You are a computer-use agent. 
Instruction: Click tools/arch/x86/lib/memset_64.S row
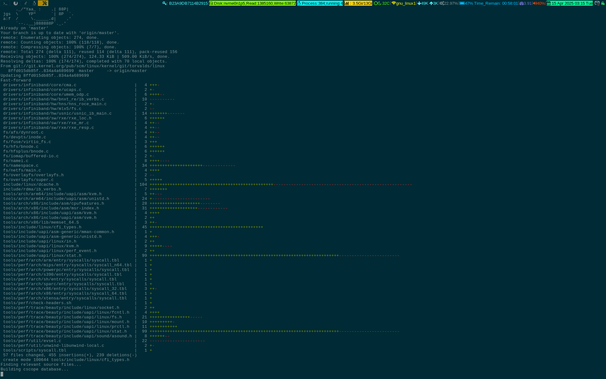pyautogui.click(x=80, y=222)
